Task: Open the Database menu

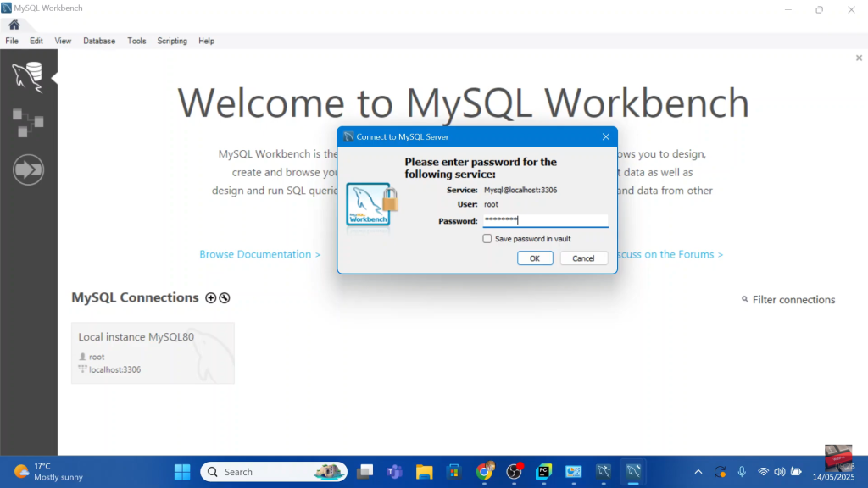Action: (x=99, y=41)
